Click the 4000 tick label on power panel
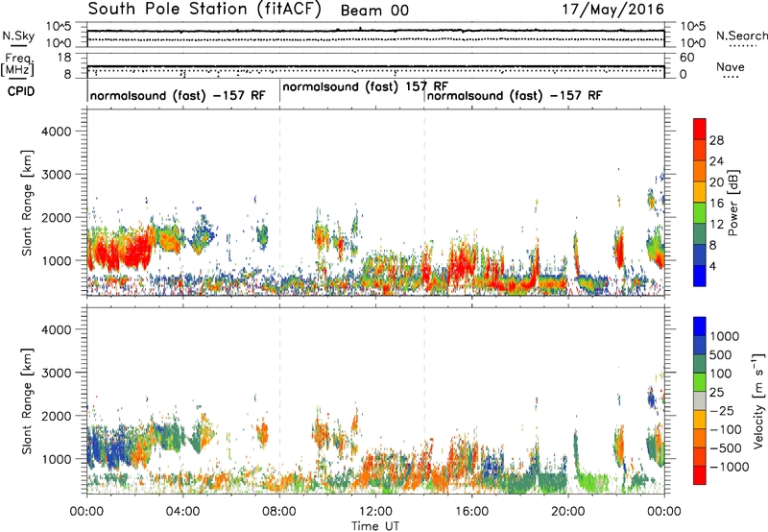This screenshot has height=532, width=768. click(x=56, y=132)
